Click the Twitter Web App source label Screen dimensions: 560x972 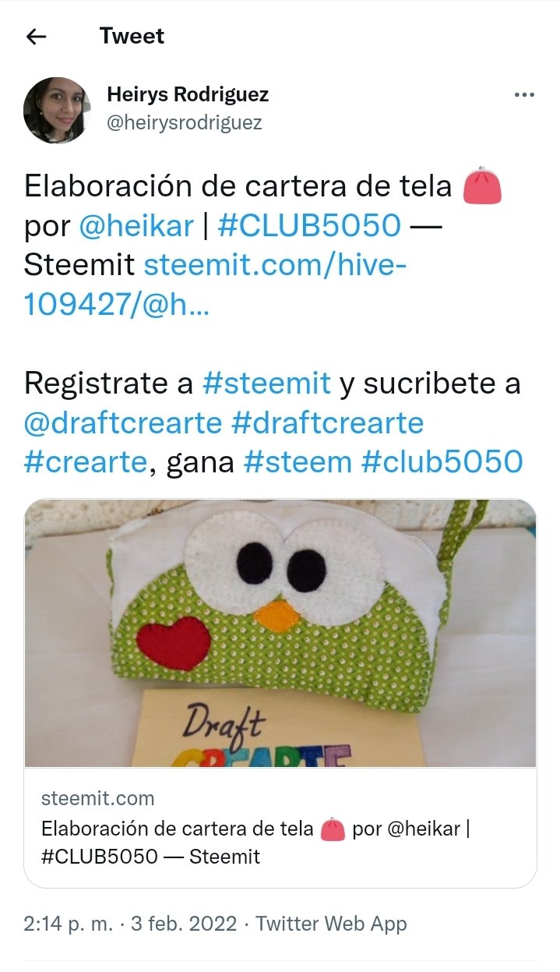pyautogui.click(x=332, y=924)
